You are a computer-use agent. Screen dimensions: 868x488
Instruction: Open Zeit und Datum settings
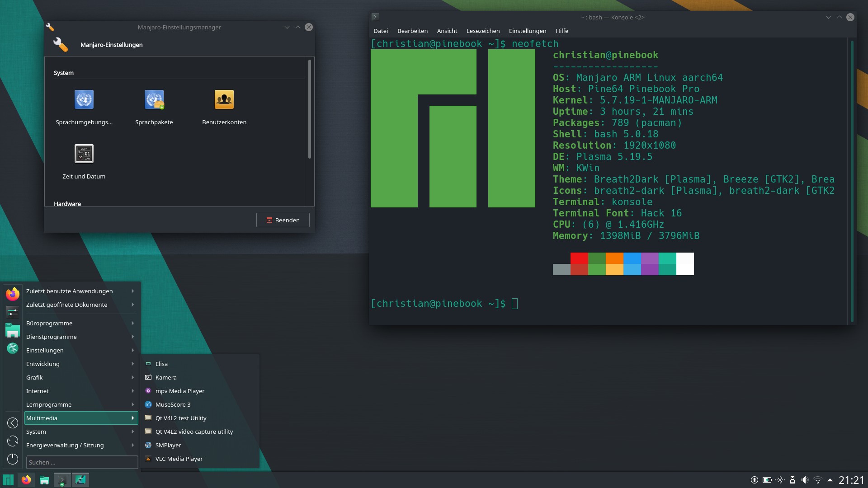click(x=84, y=162)
